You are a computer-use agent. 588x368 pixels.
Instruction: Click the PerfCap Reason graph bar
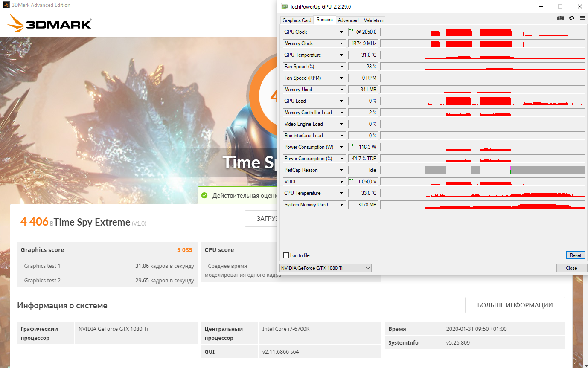482,170
